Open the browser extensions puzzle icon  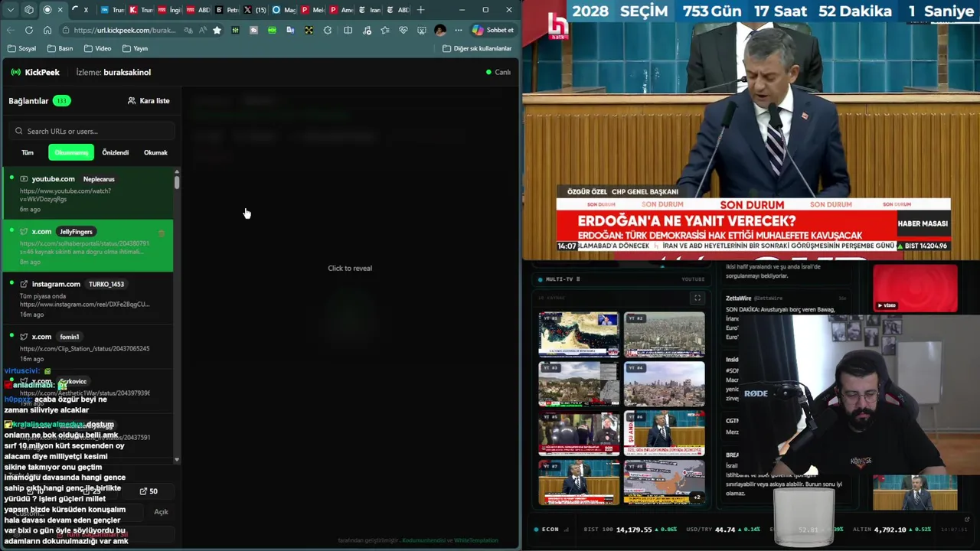328,30
